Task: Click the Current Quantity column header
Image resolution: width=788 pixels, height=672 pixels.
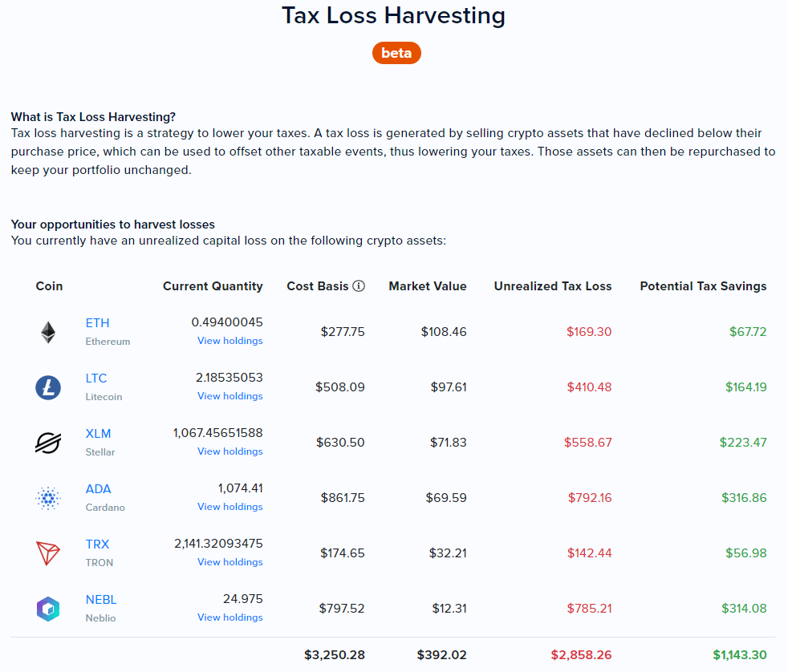Action: [213, 286]
